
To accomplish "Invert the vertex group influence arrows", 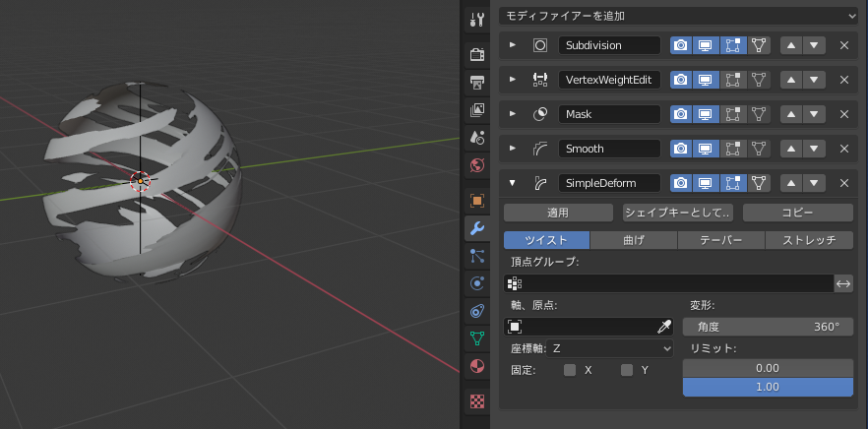I will click(x=843, y=283).
